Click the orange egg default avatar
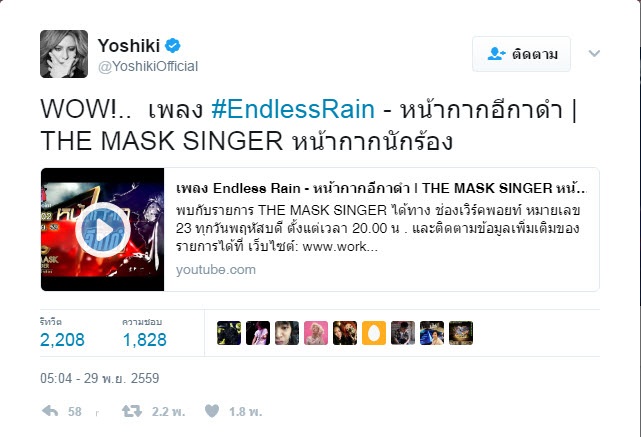The image size is (641, 437). pos(374,333)
